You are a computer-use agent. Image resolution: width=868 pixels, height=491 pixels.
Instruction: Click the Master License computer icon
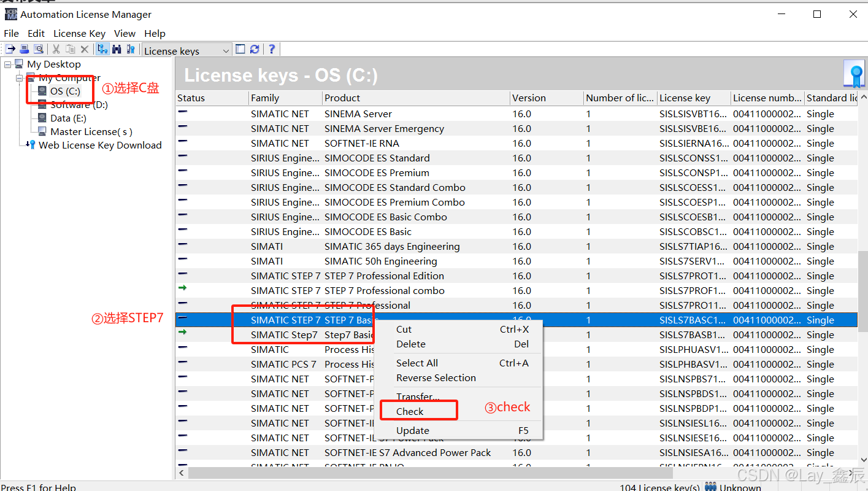point(42,131)
